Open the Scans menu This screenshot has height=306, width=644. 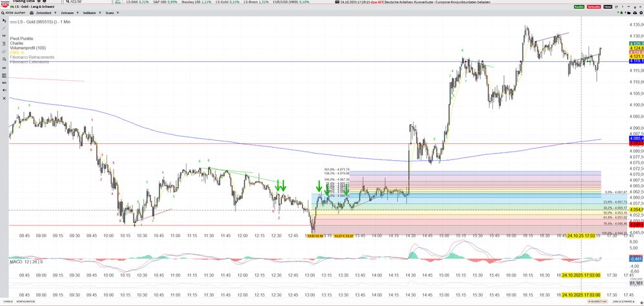tap(110, 12)
